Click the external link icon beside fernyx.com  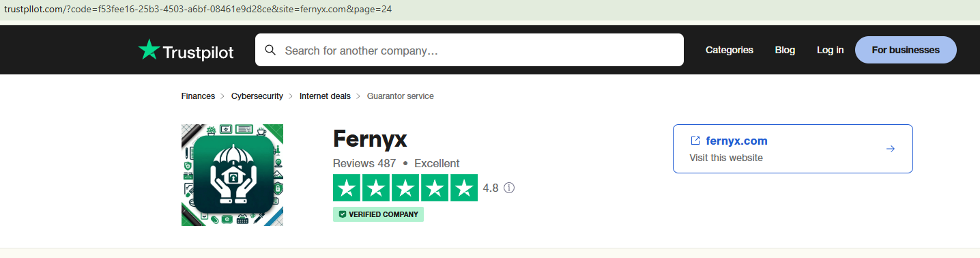coord(695,141)
